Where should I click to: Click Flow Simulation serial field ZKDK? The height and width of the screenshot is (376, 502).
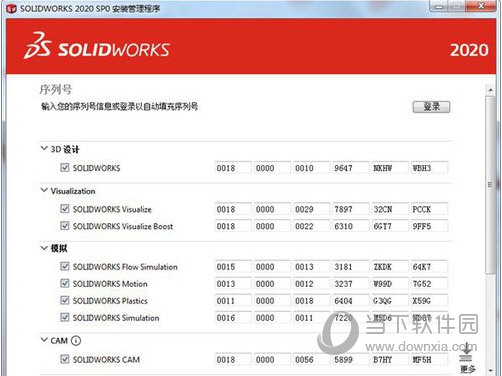click(x=390, y=267)
